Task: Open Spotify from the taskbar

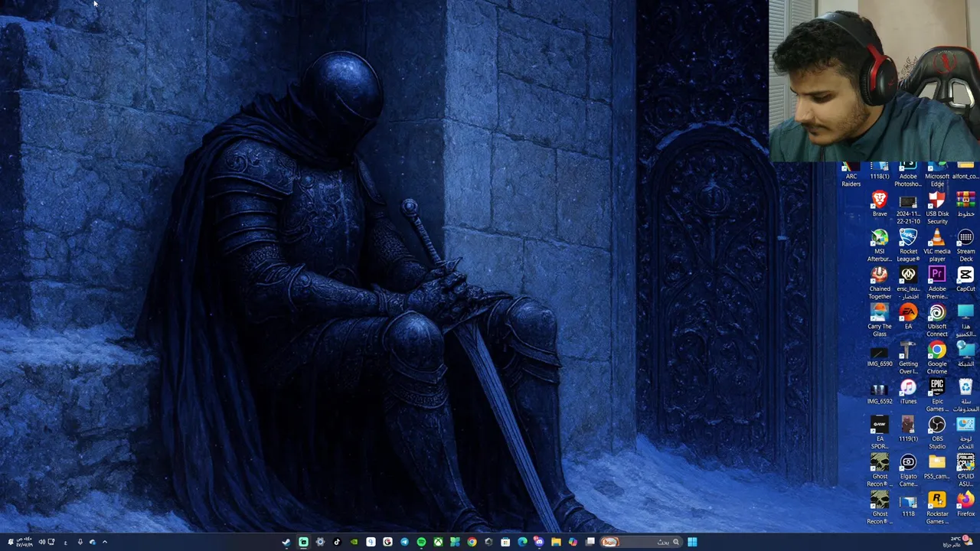Action: tap(421, 542)
